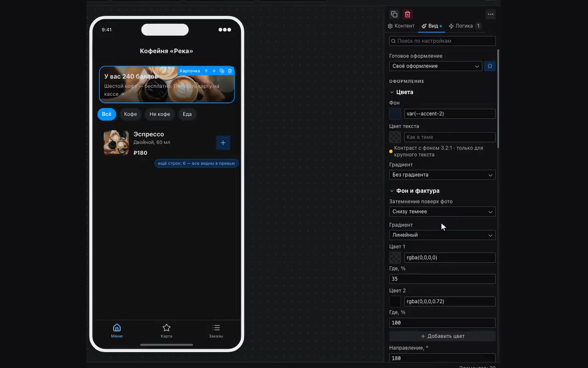Viewport: 588px width, 368px height.
Task: Select the Всё filter chip
Action: click(107, 114)
